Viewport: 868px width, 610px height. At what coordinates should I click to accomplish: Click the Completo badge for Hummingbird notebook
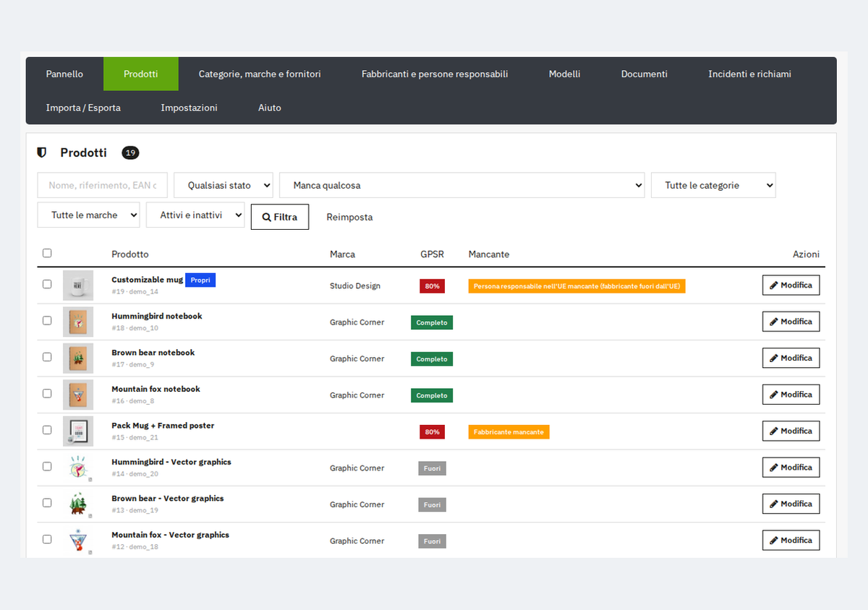(x=432, y=322)
